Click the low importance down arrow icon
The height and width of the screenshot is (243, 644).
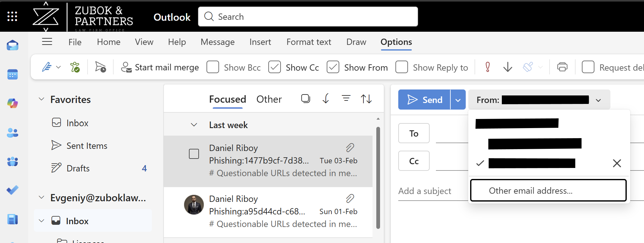(507, 67)
